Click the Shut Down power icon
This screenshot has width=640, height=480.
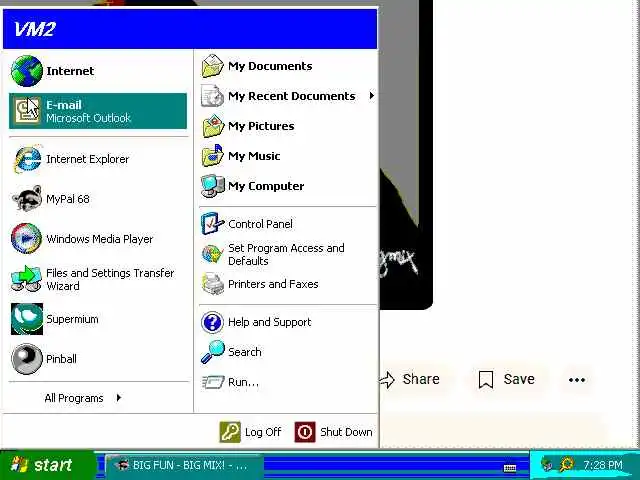pyautogui.click(x=305, y=432)
